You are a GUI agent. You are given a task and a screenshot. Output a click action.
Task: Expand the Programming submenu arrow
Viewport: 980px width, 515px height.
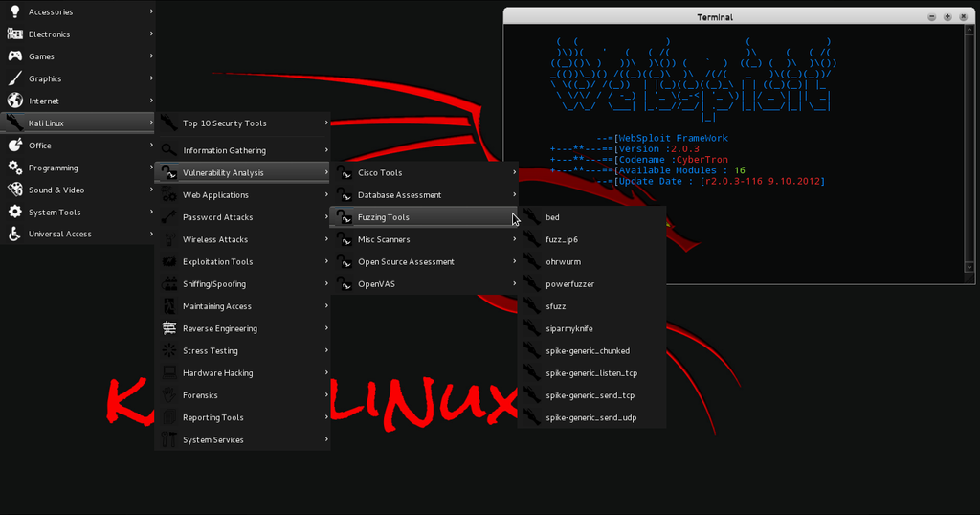pos(151,168)
